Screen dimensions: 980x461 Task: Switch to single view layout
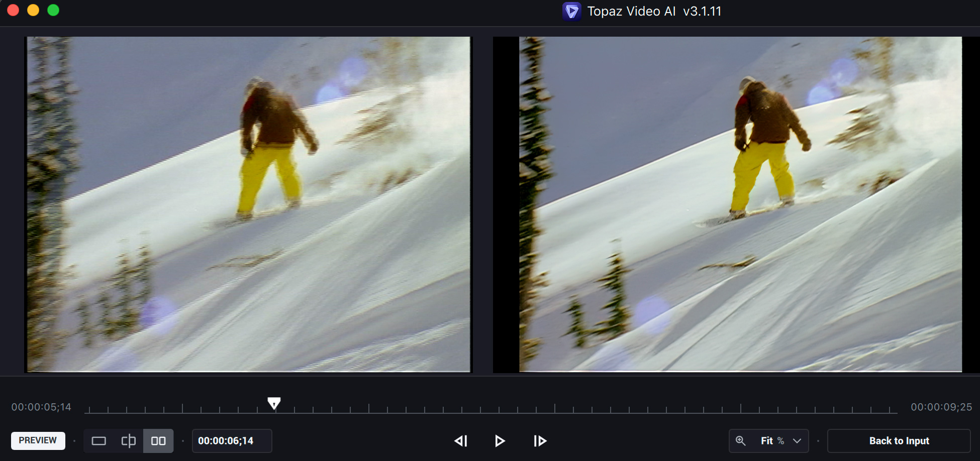pos(99,441)
